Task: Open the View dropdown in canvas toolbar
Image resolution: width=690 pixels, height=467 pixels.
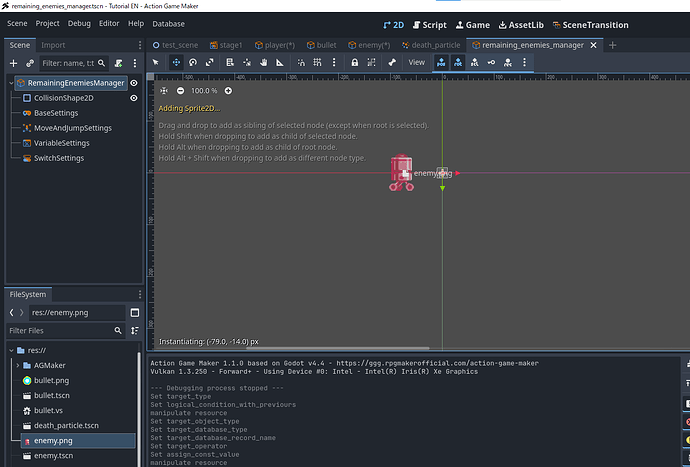Action: 416,62
